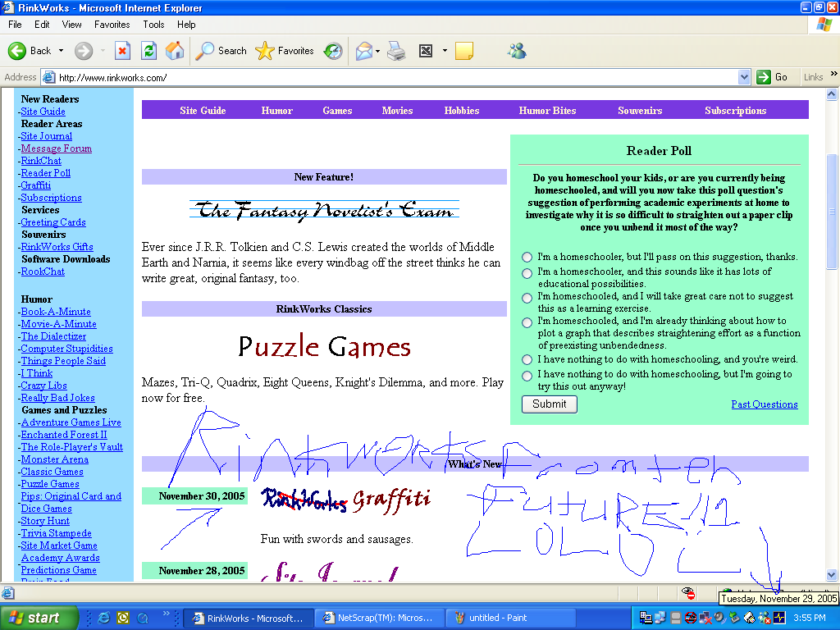
Task: Open the Past Questions link
Action: (x=765, y=404)
